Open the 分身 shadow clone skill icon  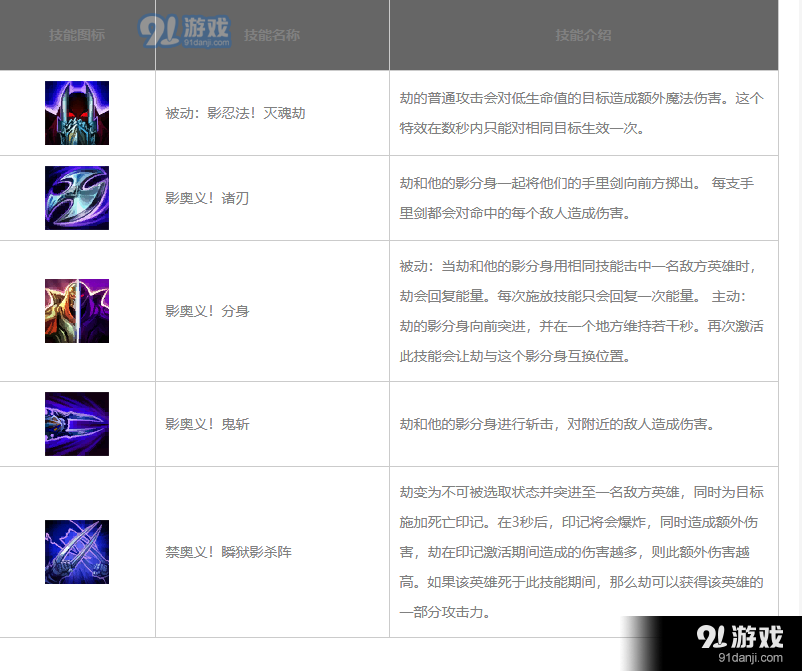[x=76, y=310]
